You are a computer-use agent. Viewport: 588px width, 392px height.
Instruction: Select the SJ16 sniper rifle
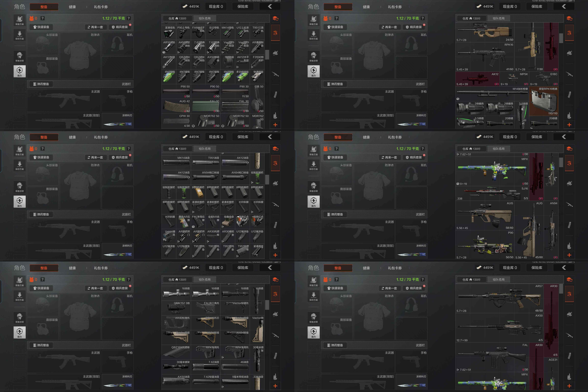point(492,194)
